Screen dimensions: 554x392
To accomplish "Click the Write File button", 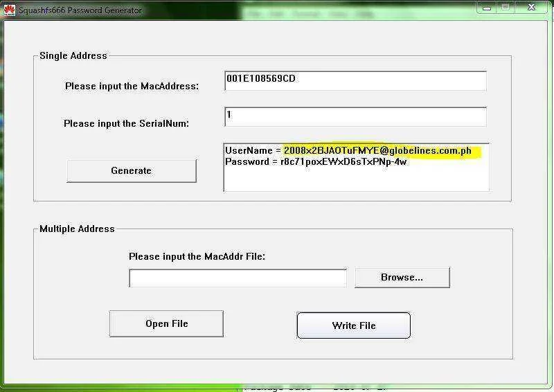I will pyautogui.click(x=354, y=326).
